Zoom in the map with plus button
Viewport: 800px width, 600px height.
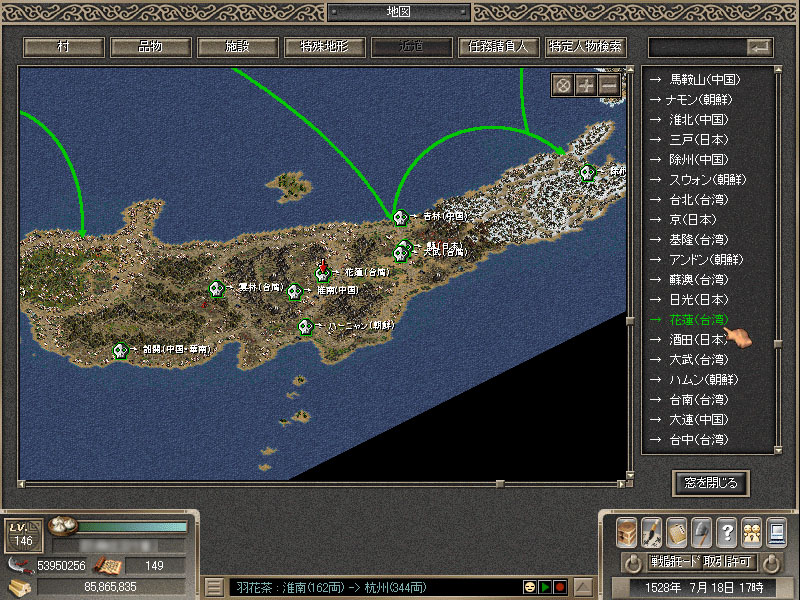[x=586, y=85]
